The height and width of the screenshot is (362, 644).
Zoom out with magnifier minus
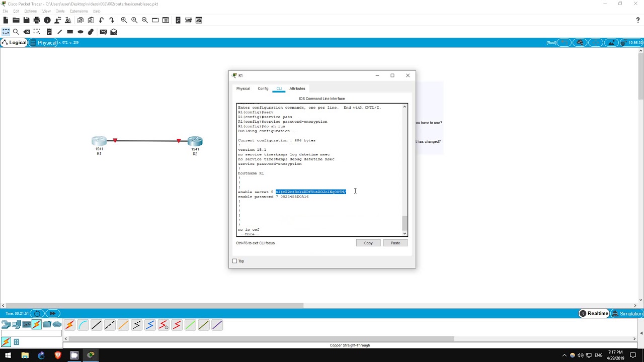coord(145,20)
